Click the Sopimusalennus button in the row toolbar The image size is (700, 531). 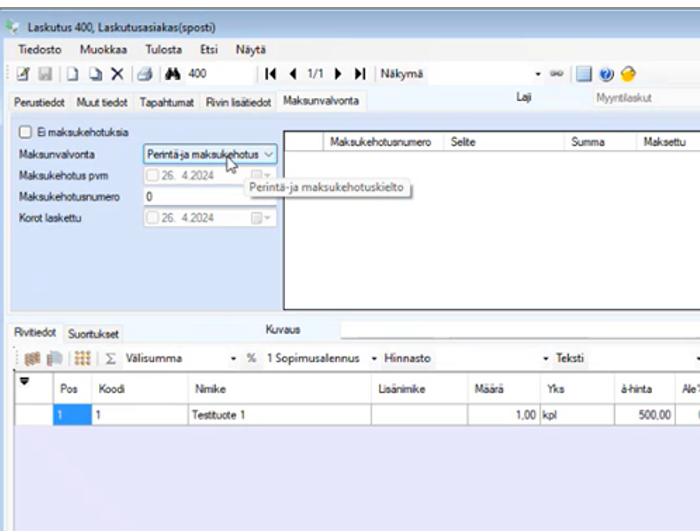click(312, 358)
